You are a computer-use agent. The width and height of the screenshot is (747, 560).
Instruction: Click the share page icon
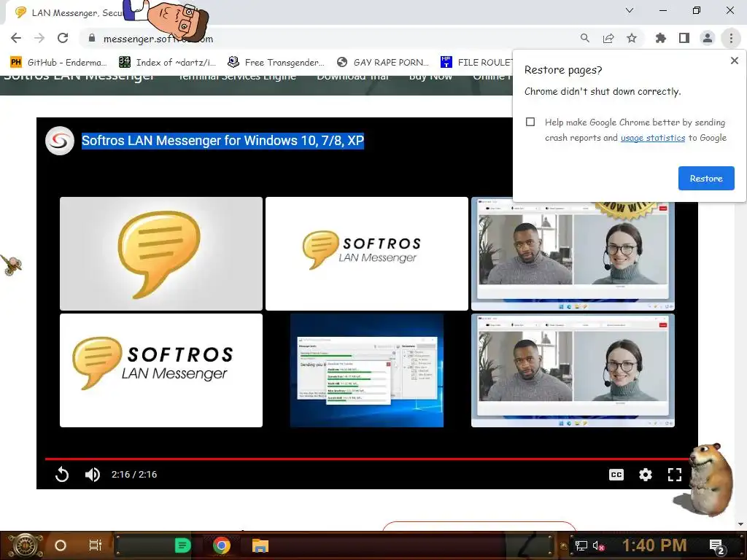[x=608, y=38]
